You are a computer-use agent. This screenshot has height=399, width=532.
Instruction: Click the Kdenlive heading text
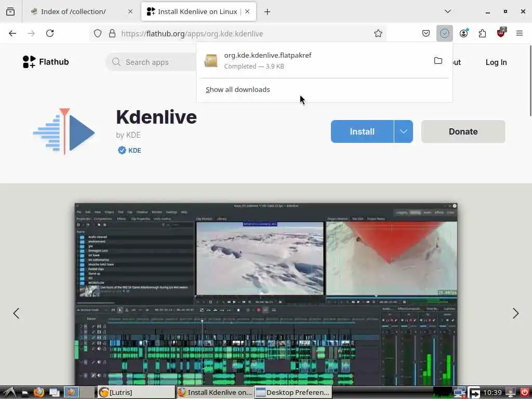point(156,117)
